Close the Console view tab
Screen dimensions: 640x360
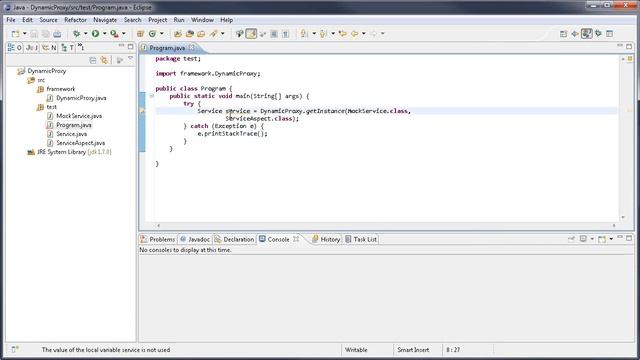click(296, 239)
